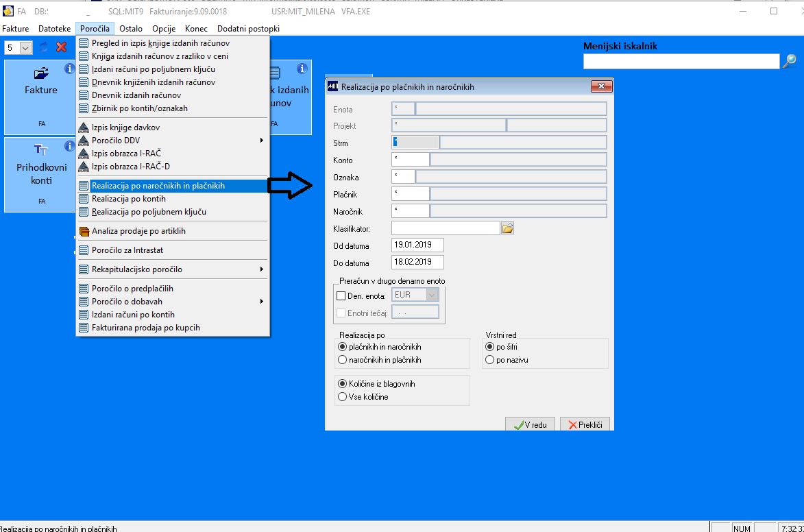This screenshot has width=804, height=532.
Task: Click the Prekliči cancel button
Action: (x=585, y=424)
